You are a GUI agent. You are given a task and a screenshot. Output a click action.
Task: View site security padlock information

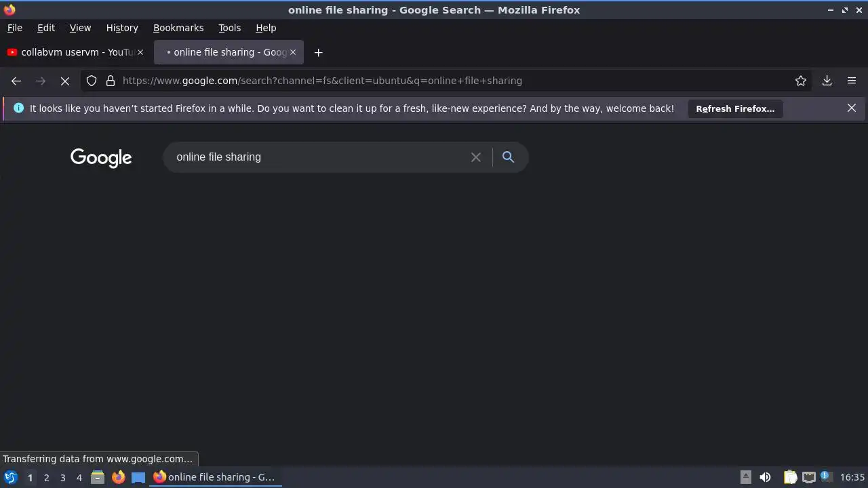(111, 81)
